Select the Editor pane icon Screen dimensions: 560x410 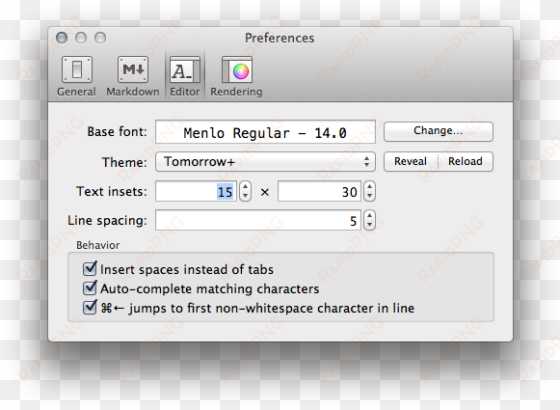(185, 70)
